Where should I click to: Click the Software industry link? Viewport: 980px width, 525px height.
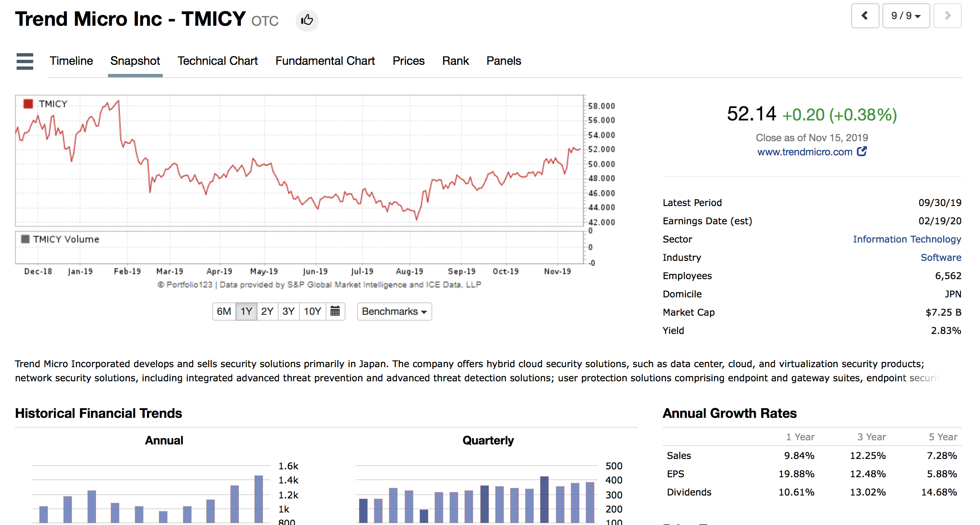pyautogui.click(x=941, y=258)
